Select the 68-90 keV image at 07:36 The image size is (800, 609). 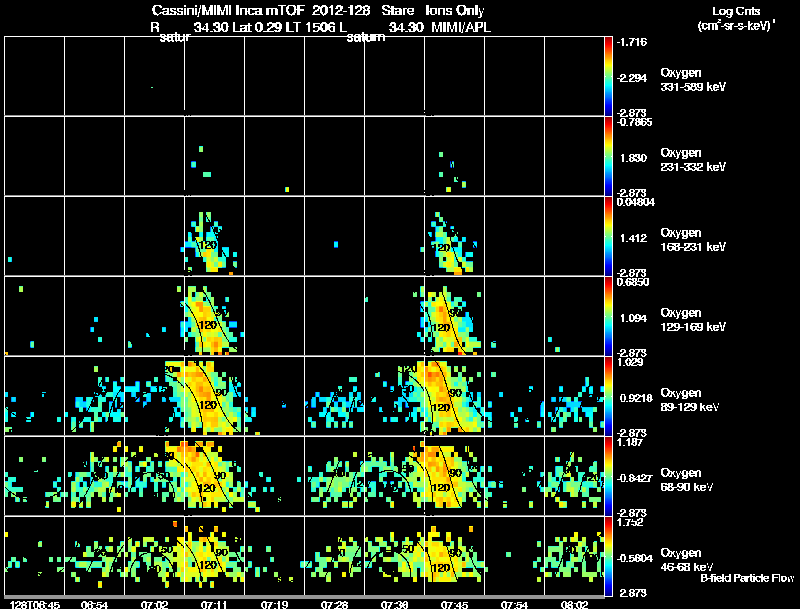pyautogui.click(x=394, y=476)
